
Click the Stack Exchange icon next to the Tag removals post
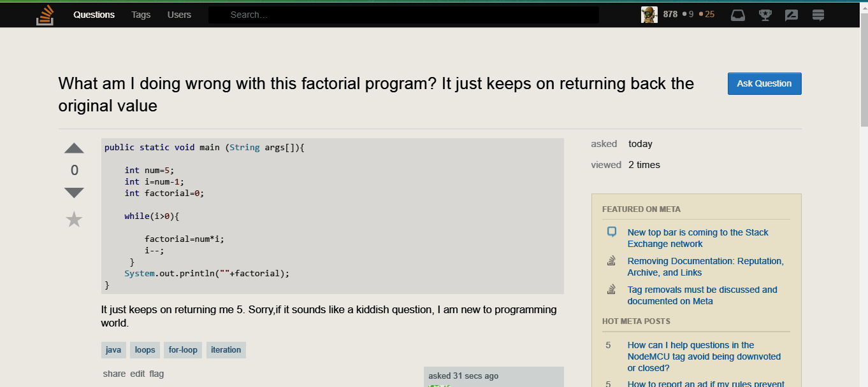(611, 289)
